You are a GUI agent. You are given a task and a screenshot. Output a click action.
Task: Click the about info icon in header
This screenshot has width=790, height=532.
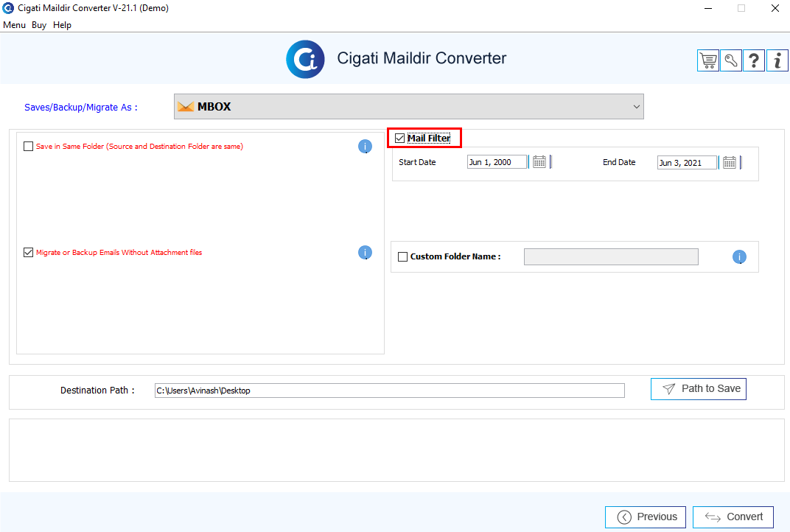click(777, 61)
